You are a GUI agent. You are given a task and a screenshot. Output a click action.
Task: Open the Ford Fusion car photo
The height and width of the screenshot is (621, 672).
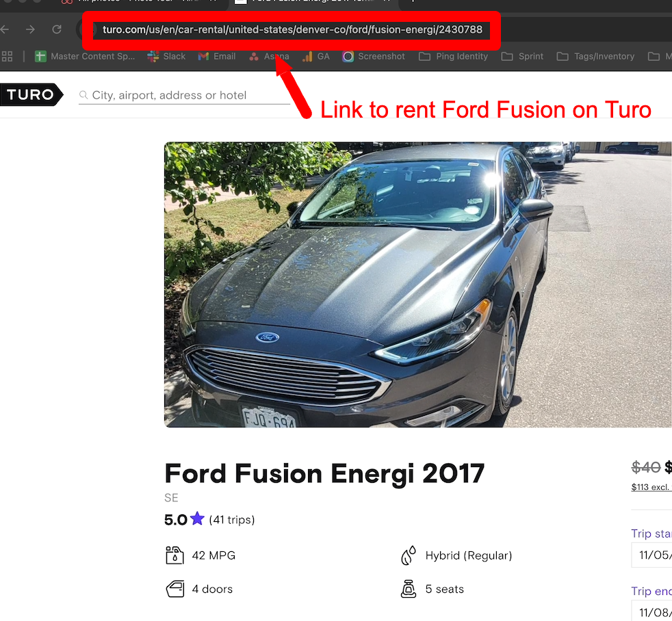click(x=418, y=285)
